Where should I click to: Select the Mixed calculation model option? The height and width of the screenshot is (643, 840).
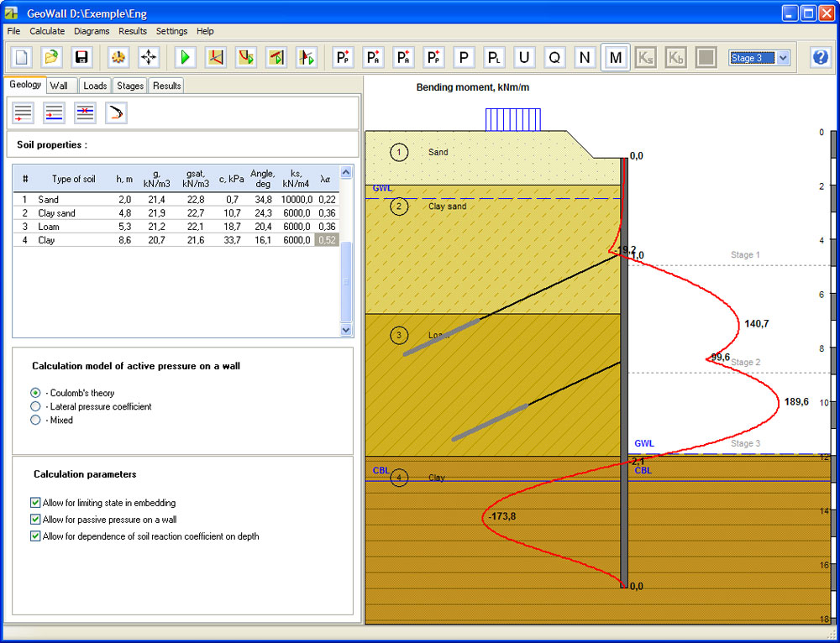click(35, 420)
